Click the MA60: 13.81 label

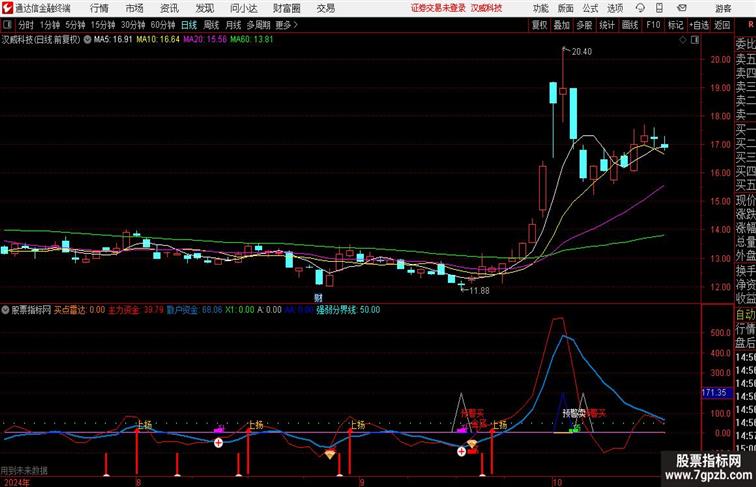point(252,40)
